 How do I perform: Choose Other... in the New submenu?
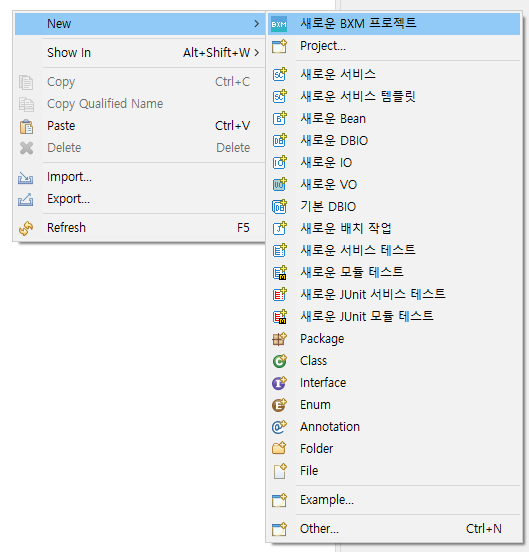tap(394, 528)
